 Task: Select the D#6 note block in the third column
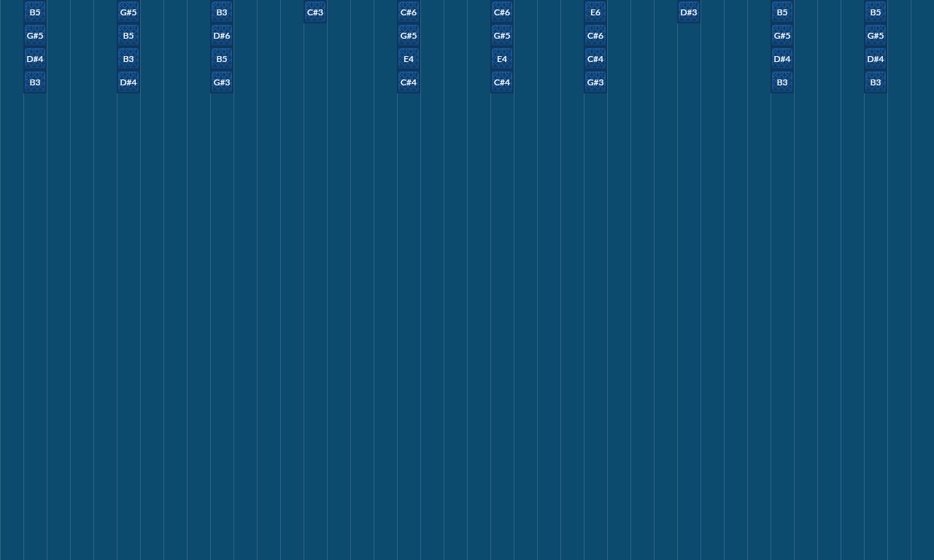pyautogui.click(x=221, y=34)
